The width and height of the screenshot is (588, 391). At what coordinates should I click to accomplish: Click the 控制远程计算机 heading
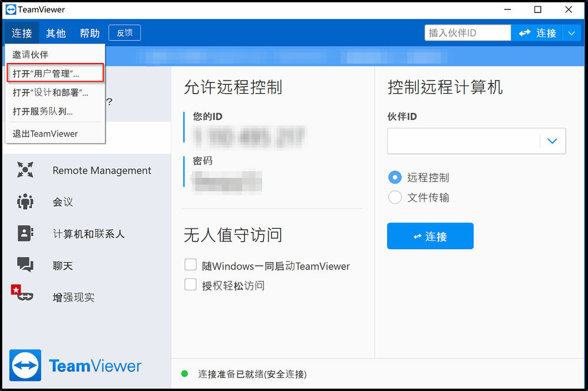(445, 87)
